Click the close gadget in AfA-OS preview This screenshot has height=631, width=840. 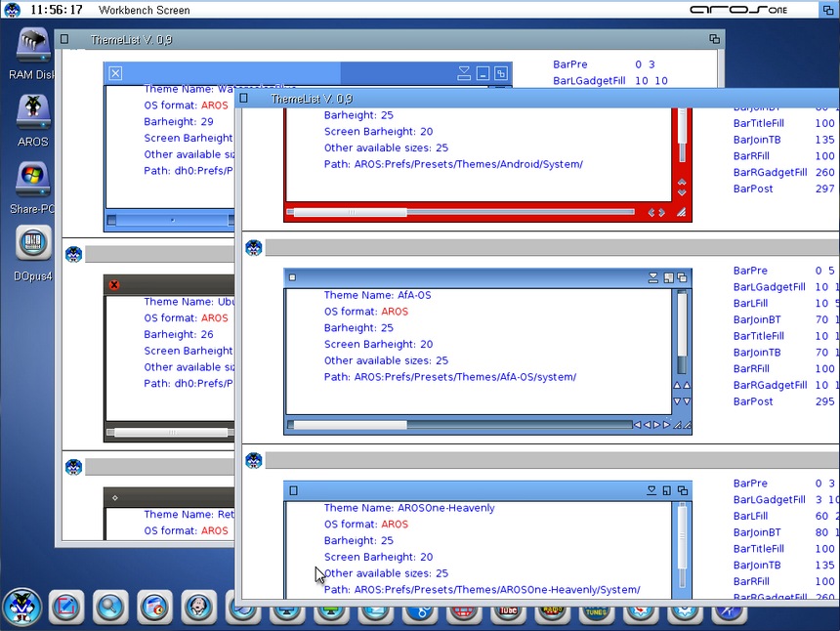(x=292, y=277)
